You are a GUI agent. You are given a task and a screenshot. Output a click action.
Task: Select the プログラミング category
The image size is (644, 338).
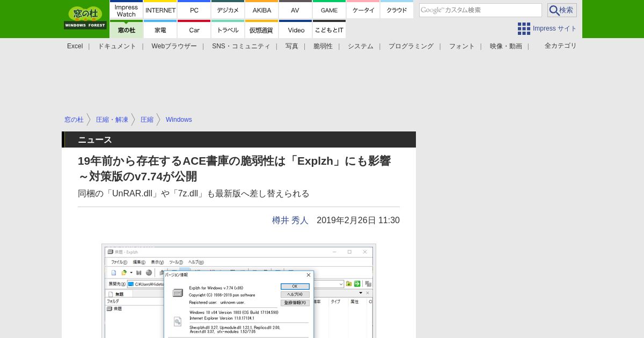[411, 46]
